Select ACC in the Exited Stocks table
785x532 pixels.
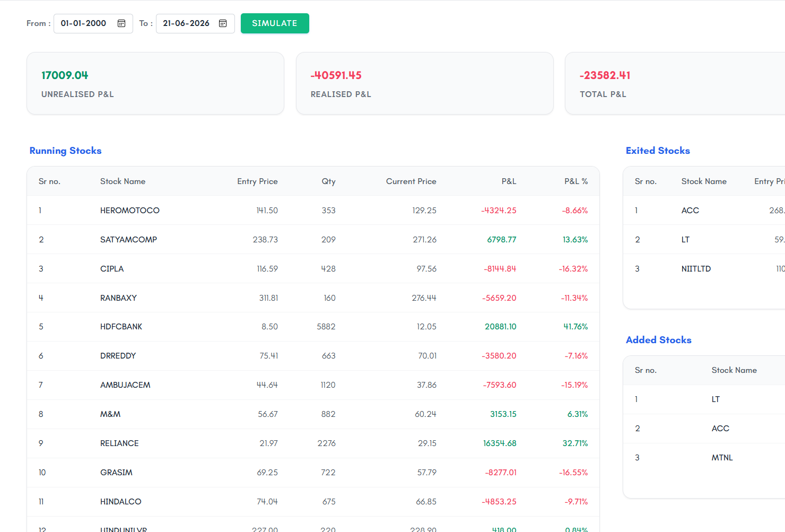tap(690, 211)
